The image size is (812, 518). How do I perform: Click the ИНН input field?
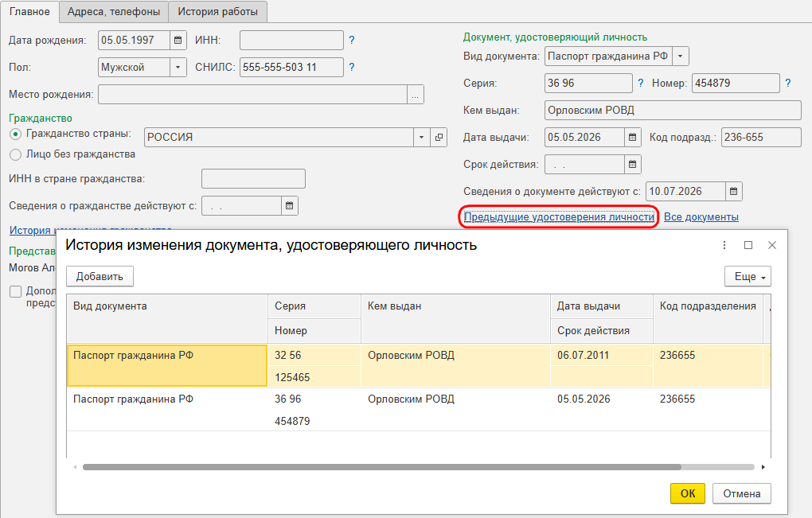click(x=291, y=40)
